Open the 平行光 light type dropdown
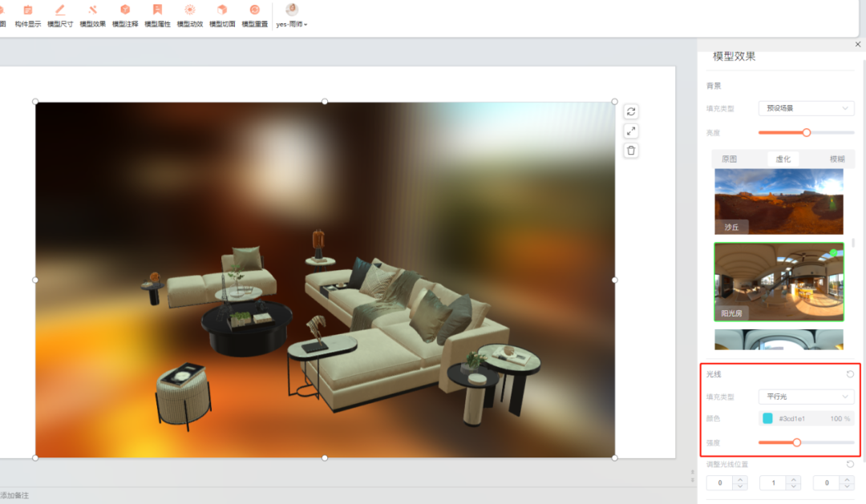 click(x=805, y=396)
